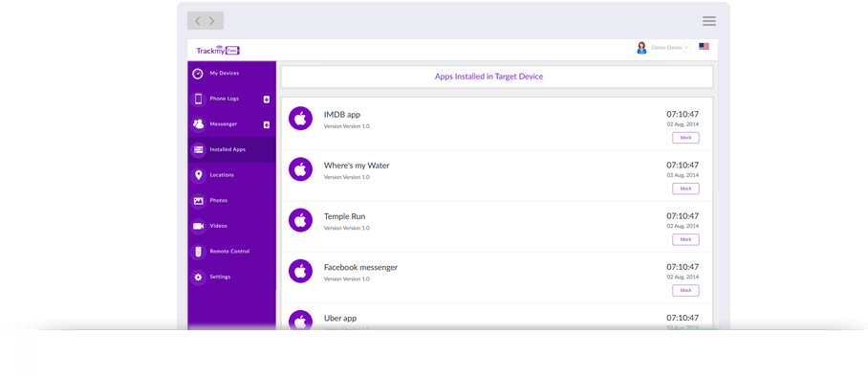Image resolution: width=868 pixels, height=378 pixels.
Task: Click the browser back arrow
Action: click(x=198, y=21)
